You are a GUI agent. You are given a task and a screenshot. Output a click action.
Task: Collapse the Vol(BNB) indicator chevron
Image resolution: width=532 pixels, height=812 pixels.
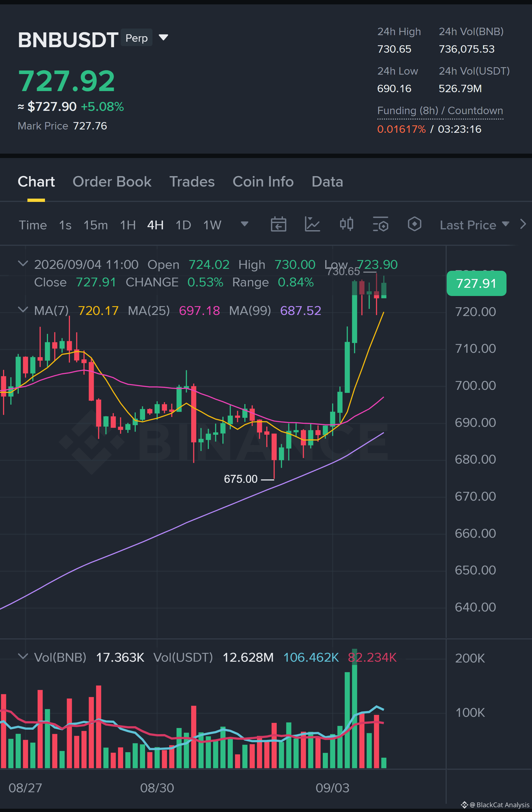point(23,656)
